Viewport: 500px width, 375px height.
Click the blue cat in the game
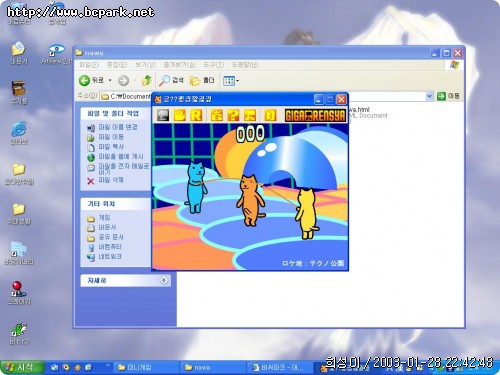196,187
